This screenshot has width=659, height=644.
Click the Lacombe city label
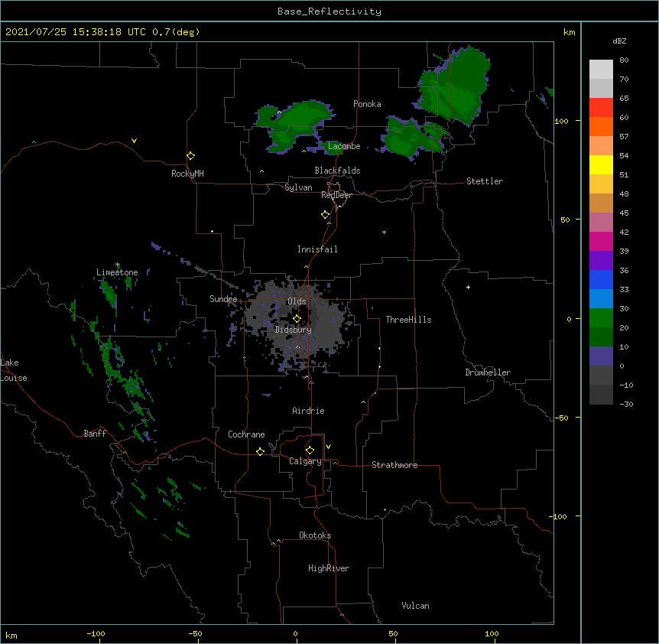344,146
